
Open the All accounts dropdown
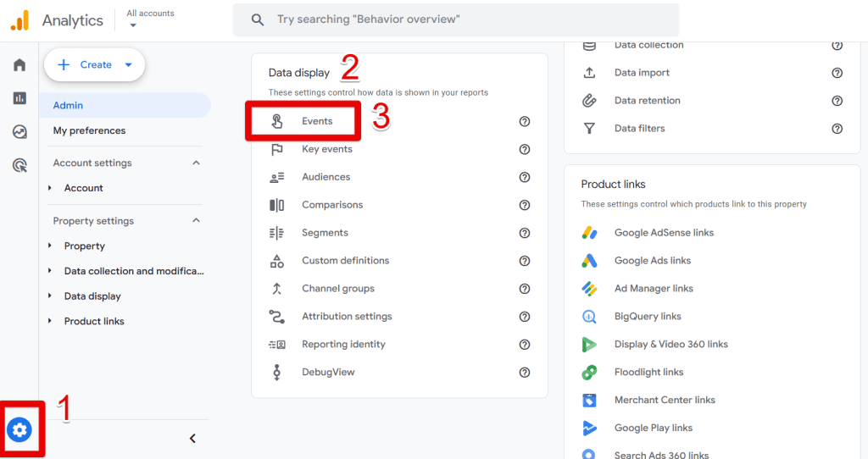tap(150, 19)
